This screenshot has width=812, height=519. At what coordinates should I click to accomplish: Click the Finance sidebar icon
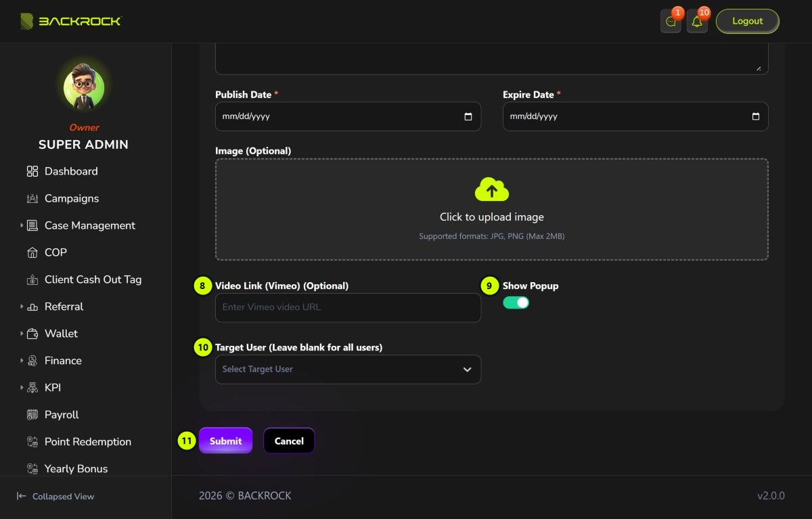tap(32, 361)
